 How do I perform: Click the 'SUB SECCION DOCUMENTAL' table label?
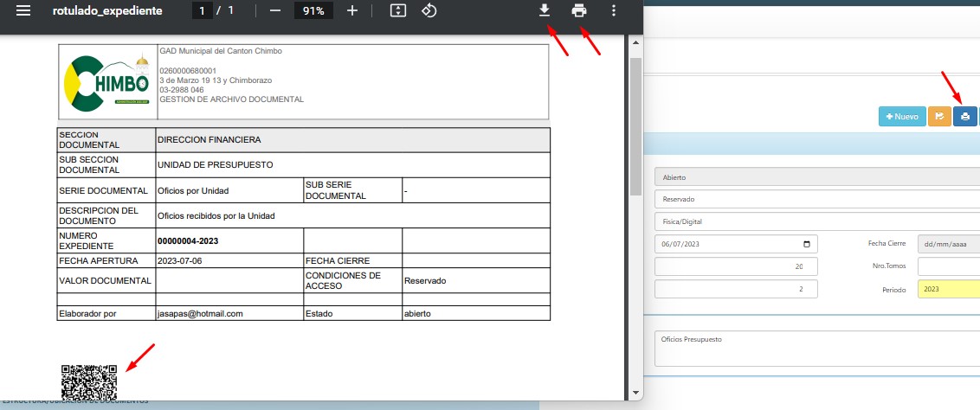[x=89, y=164]
